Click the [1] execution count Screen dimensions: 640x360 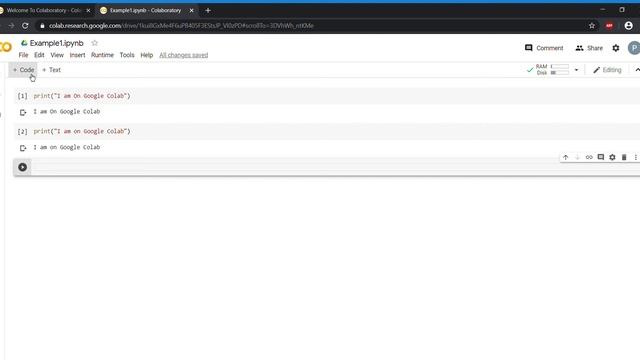[22, 96]
